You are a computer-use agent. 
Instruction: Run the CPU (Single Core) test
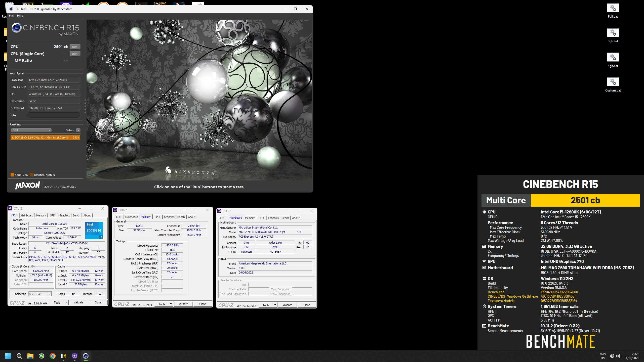(x=75, y=54)
